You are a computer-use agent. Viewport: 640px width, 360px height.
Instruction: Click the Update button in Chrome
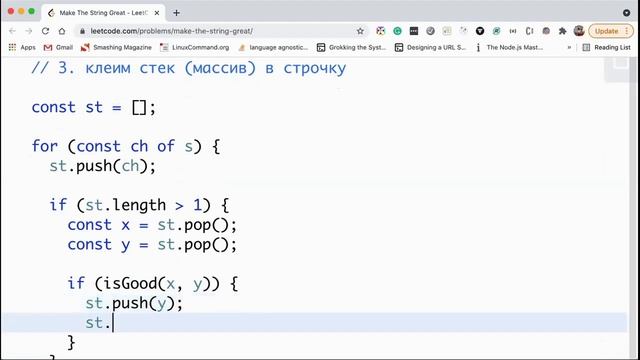click(611, 31)
